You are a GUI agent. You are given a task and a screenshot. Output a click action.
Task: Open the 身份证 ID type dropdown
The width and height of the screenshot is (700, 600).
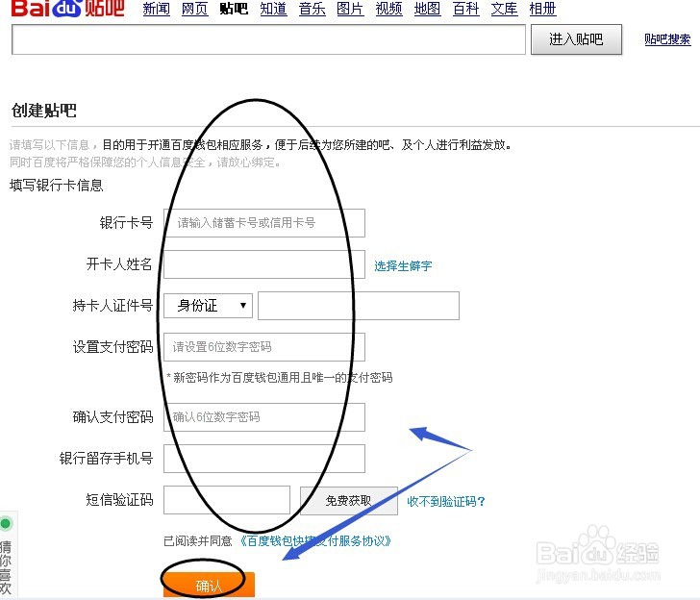(208, 306)
